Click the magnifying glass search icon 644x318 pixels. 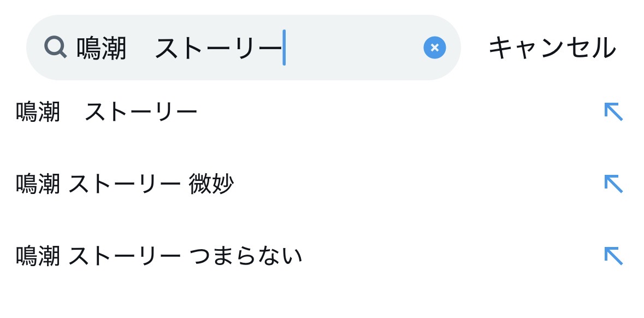click(x=55, y=48)
